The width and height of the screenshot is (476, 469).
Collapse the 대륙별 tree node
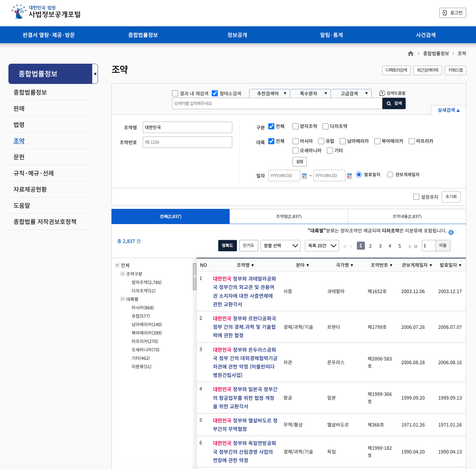[x=123, y=299]
